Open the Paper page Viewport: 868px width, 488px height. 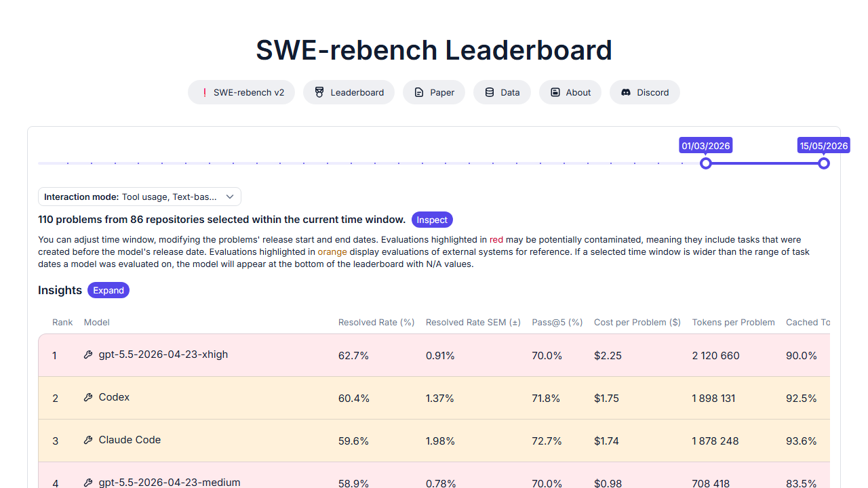pyautogui.click(x=434, y=92)
